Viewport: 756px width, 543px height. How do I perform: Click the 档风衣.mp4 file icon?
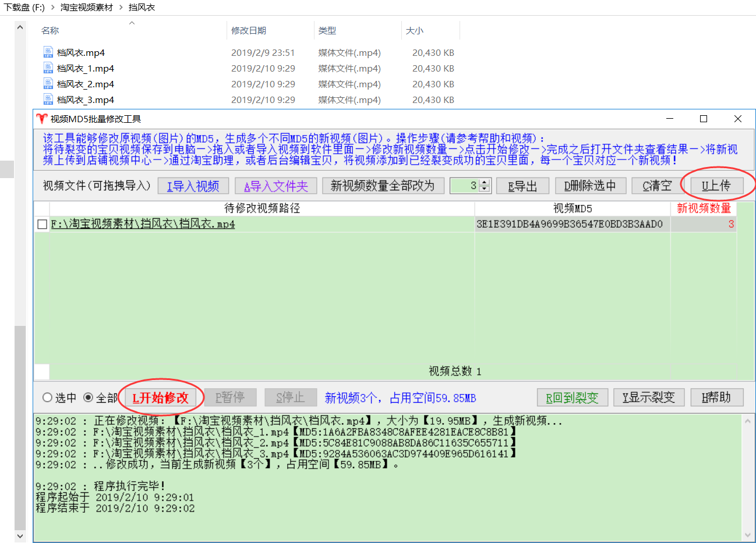pos(48,52)
